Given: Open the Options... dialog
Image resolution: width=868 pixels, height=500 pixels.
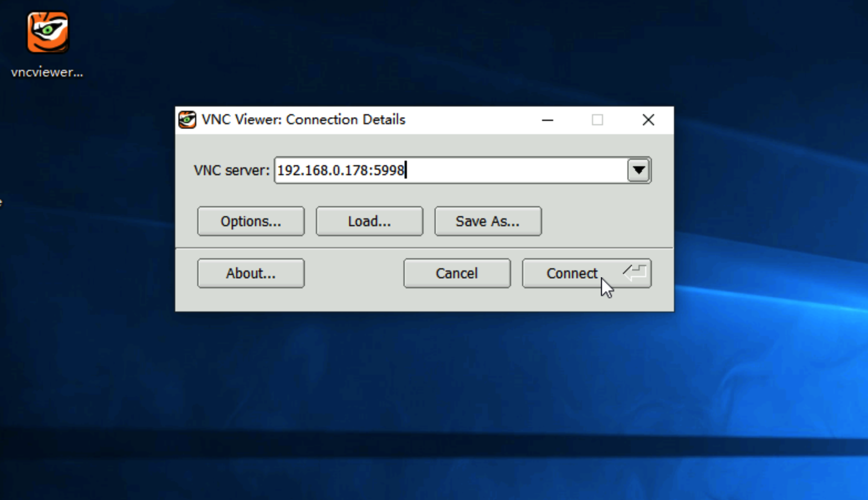Looking at the screenshot, I should (251, 221).
